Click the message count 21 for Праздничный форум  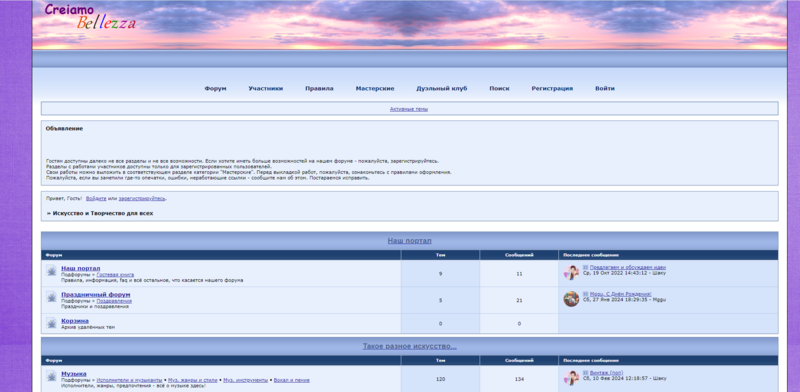(519, 301)
